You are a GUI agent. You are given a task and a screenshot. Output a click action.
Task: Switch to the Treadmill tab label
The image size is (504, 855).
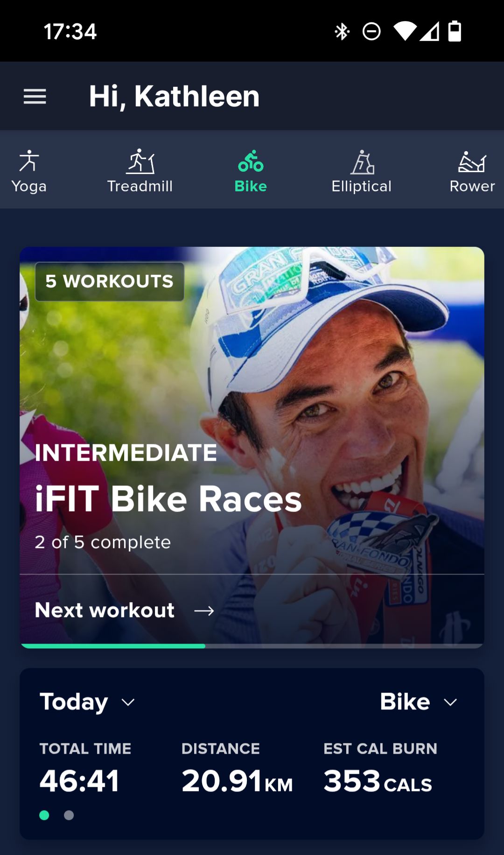click(x=140, y=186)
